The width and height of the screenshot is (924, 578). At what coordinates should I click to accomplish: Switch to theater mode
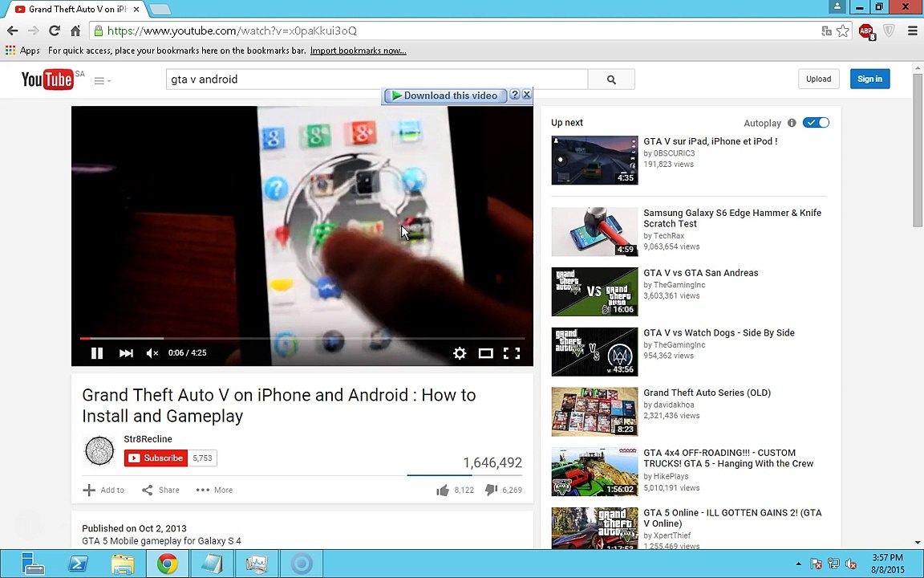point(485,352)
